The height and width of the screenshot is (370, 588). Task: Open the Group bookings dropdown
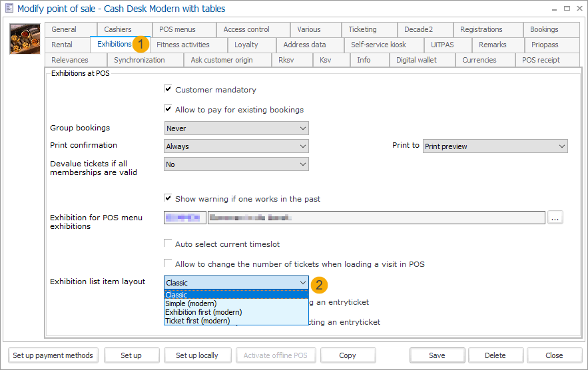click(236, 128)
